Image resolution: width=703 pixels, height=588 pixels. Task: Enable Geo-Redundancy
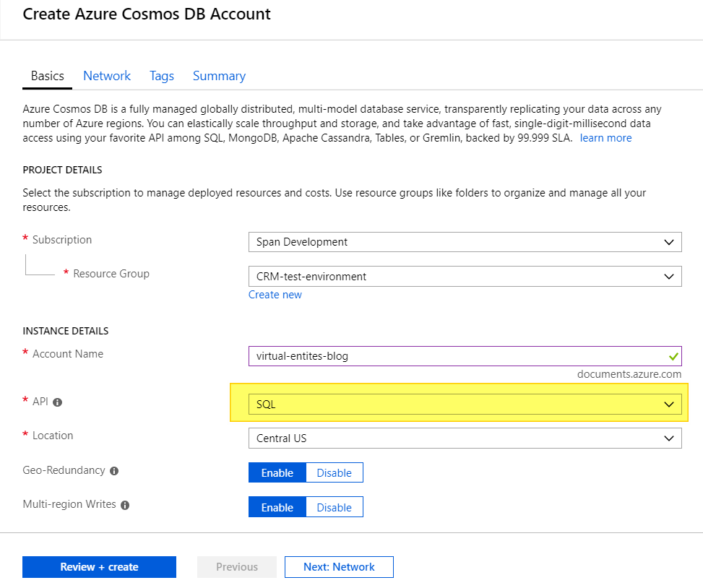coord(277,473)
